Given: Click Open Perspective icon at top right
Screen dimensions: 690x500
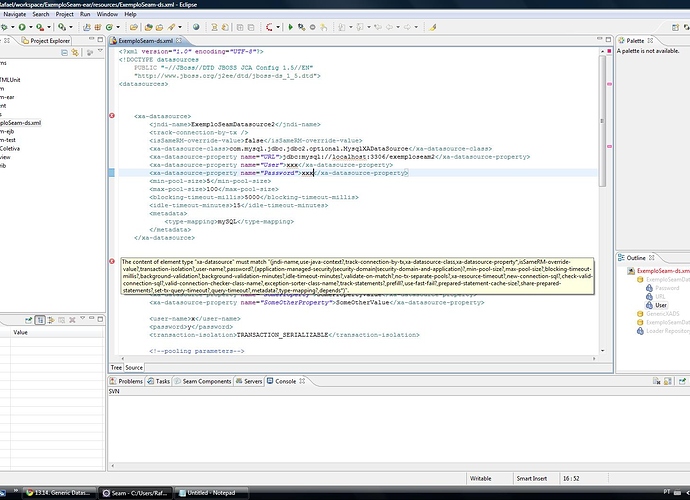Looking at the screenshot, I should coord(675,27).
